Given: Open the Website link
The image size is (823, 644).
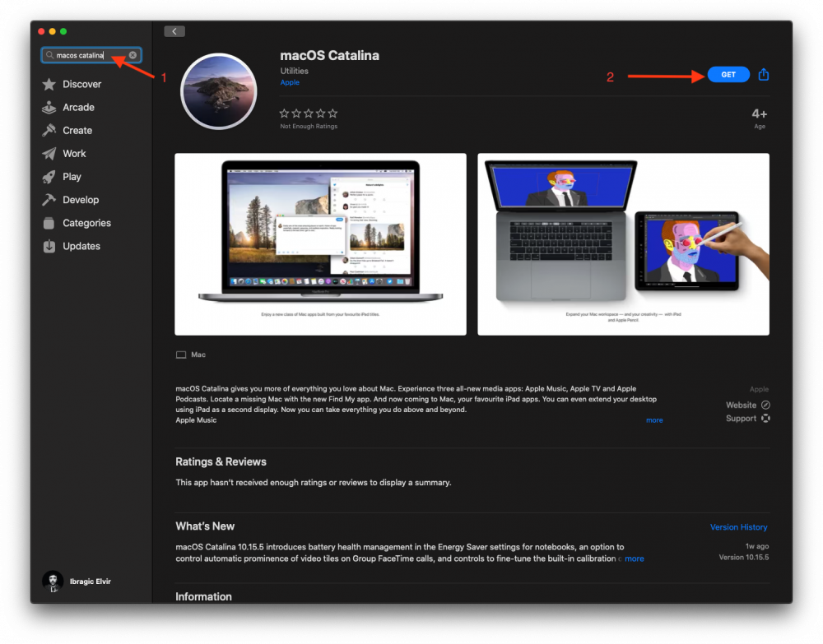Looking at the screenshot, I should click(x=741, y=405).
